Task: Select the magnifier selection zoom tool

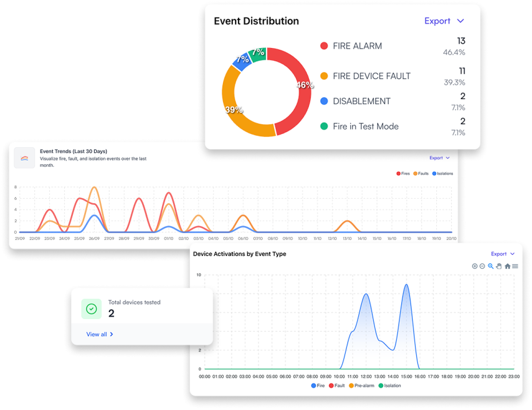Action: coord(491,266)
